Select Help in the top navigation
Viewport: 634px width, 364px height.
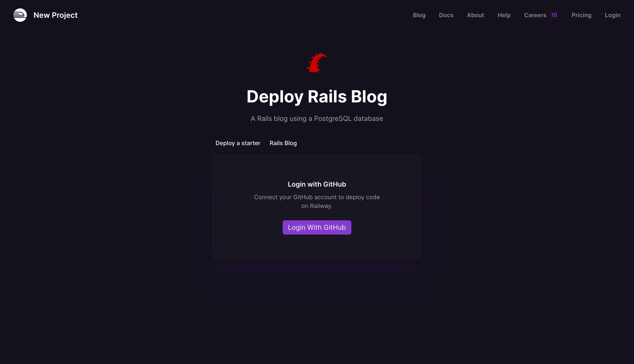(504, 15)
